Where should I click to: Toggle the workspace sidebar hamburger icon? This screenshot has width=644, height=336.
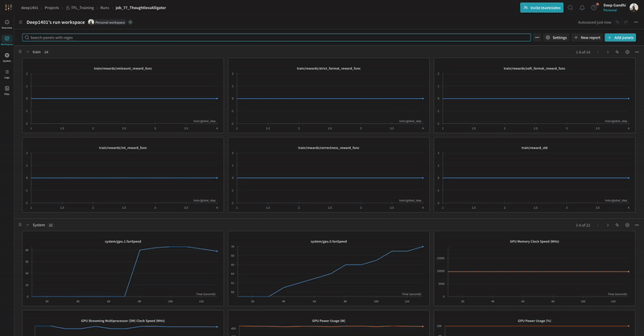[x=21, y=23]
